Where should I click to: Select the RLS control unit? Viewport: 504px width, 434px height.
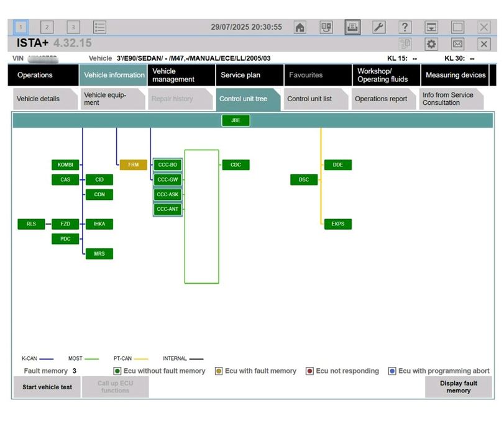pyautogui.click(x=31, y=224)
